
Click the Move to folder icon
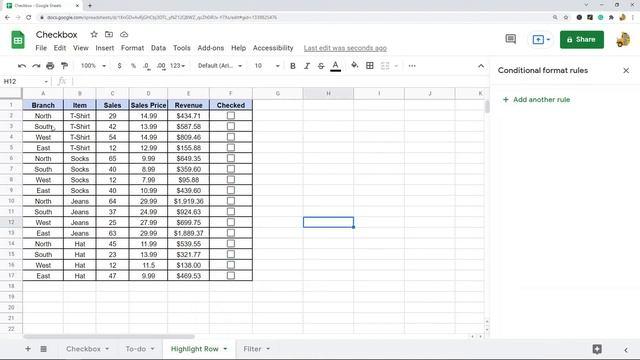point(109,34)
